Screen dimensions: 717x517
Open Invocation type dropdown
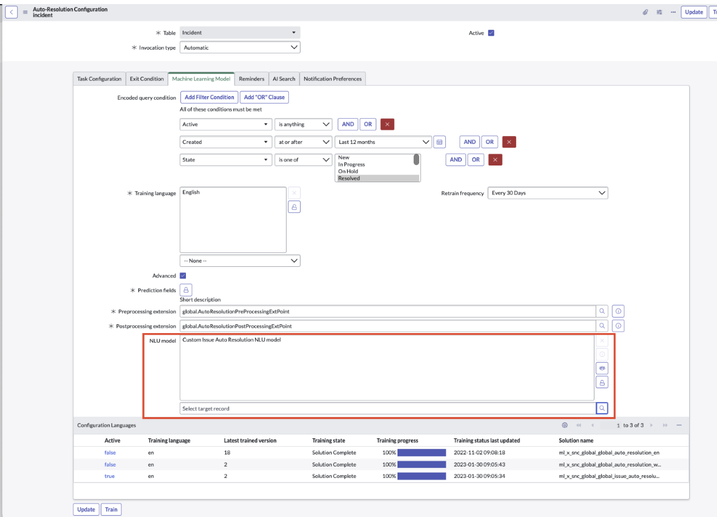pyautogui.click(x=240, y=48)
